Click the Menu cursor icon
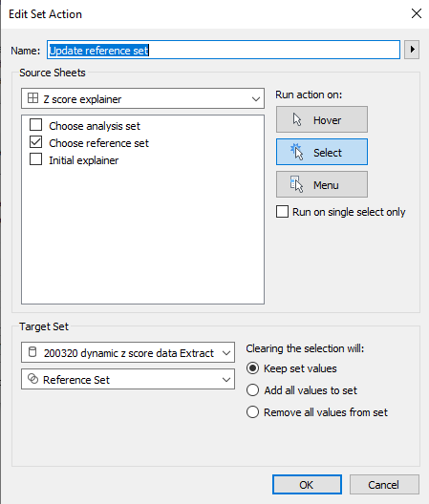This screenshot has width=429, height=504. coord(296,184)
